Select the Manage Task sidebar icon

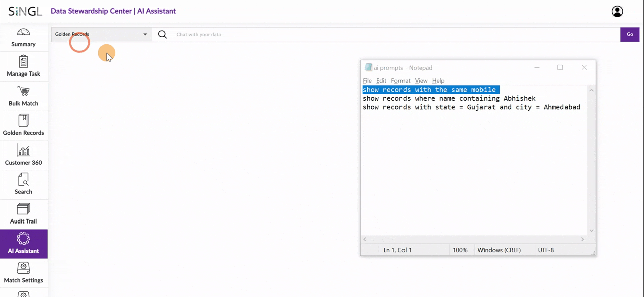(x=23, y=66)
